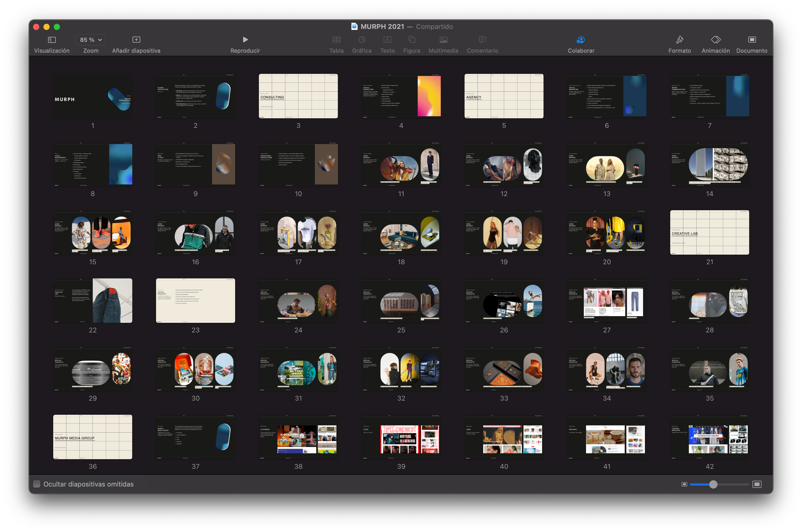The height and width of the screenshot is (532, 802).
Task: Select the CREATIVE LAB slide 21 thumbnail
Action: (709, 232)
